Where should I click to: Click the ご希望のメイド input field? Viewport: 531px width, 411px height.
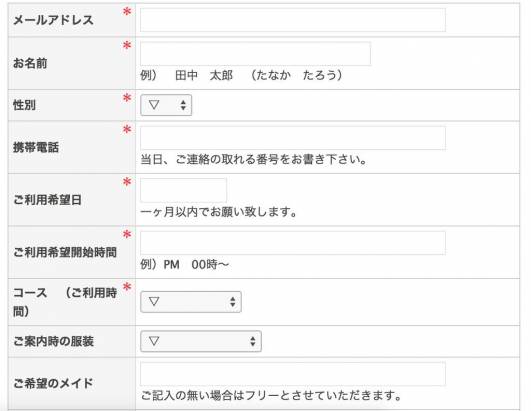coord(293,374)
